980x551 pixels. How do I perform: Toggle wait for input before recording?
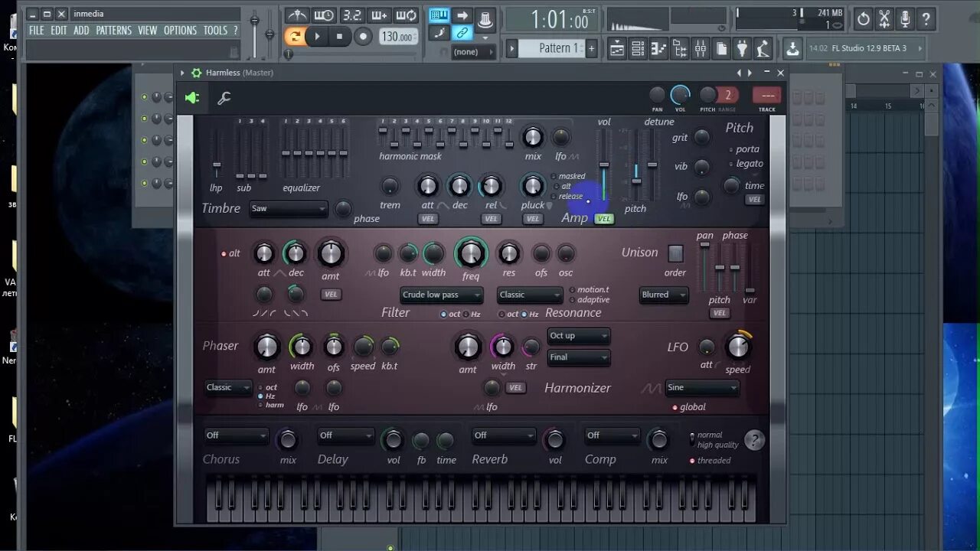[324, 15]
